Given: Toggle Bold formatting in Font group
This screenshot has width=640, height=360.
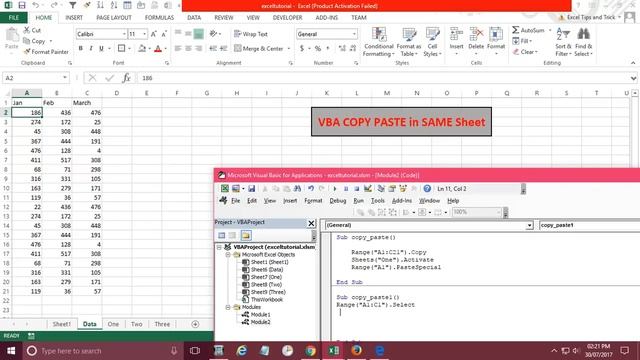Looking at the screenshot, I should click(81, 49).
